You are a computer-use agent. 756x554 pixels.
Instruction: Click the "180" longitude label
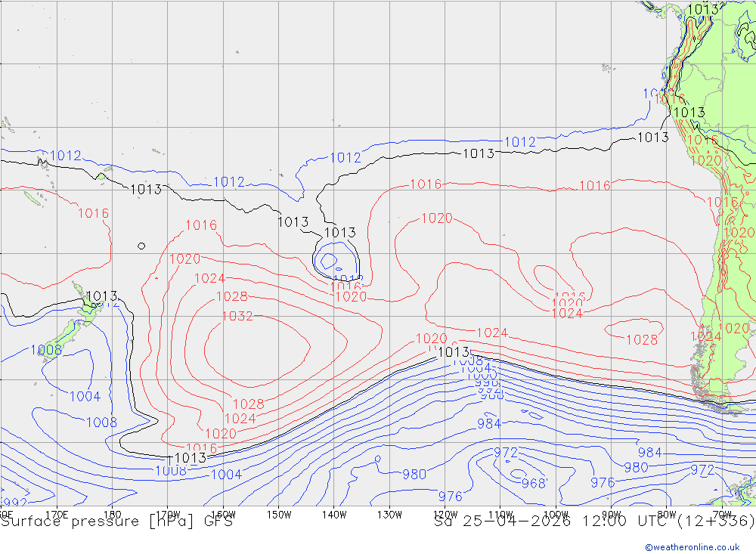(113, 515)
